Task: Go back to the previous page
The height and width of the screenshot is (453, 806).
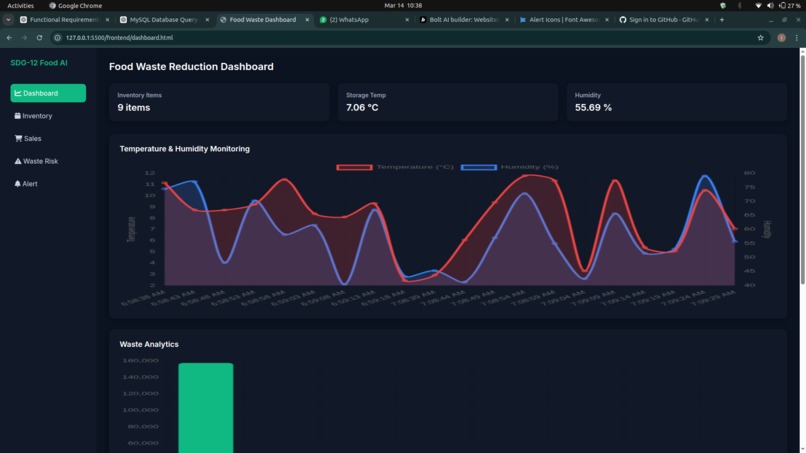Action: [9, 38]
